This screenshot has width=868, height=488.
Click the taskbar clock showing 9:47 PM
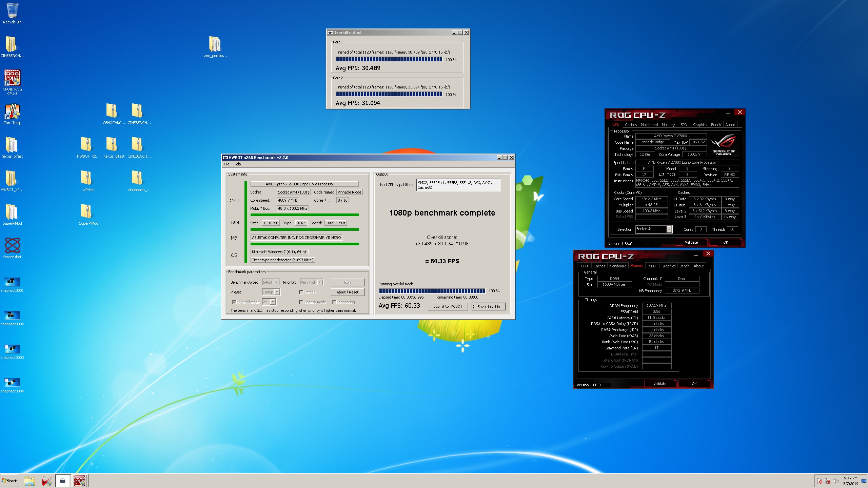[850, 481]
